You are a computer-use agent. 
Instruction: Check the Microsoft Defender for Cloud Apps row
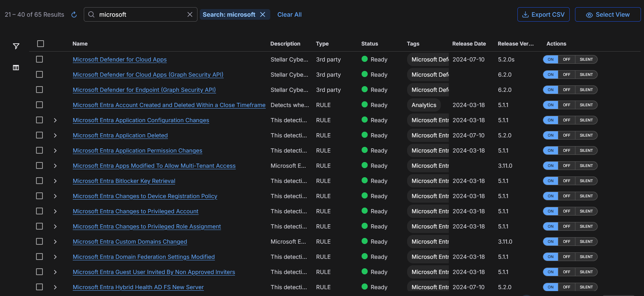point(39,59)
